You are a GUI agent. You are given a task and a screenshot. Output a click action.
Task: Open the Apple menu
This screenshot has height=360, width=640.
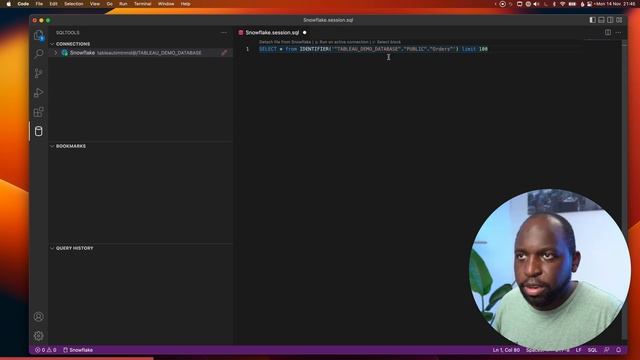click(x=8, y=4)
